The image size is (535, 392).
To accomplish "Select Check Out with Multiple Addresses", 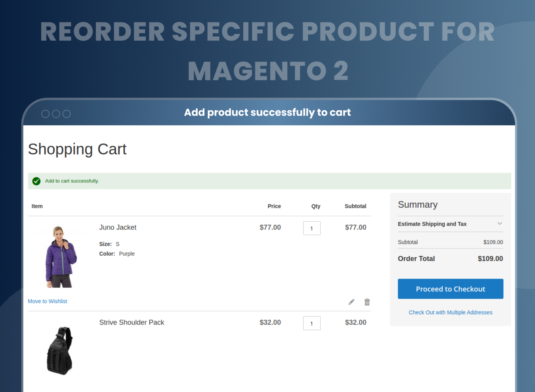I will (x=450, y=312).
